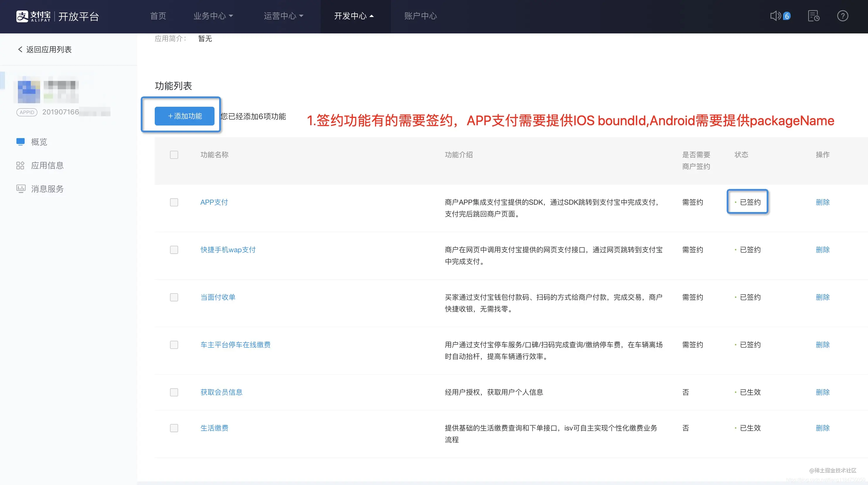Click the 消息服务 chart icon
Screen dimensions: 868x485
(x=21, y=189)
